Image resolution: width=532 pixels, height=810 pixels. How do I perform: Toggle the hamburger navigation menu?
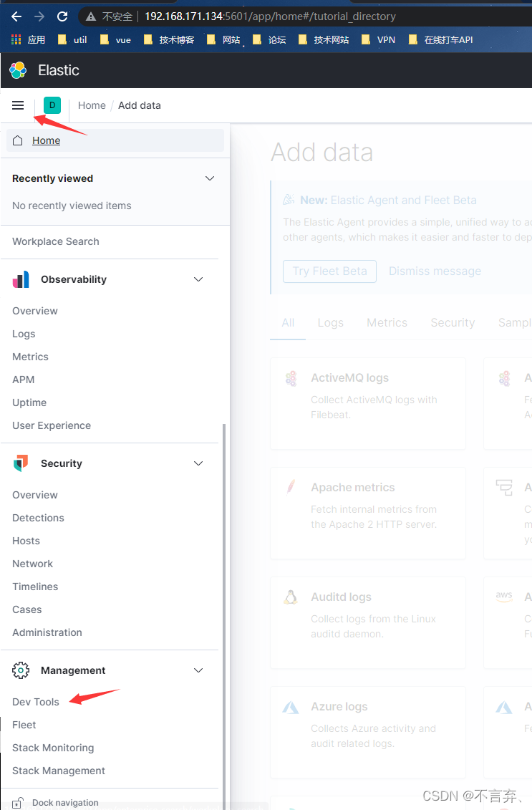tap(18, 105)
